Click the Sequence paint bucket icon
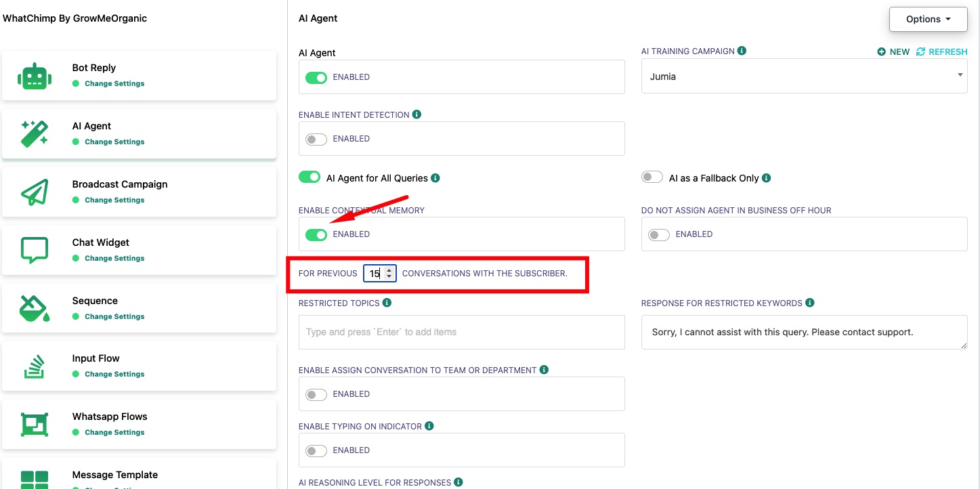This screenshot has height=489, width=980. tap(34, 308)
